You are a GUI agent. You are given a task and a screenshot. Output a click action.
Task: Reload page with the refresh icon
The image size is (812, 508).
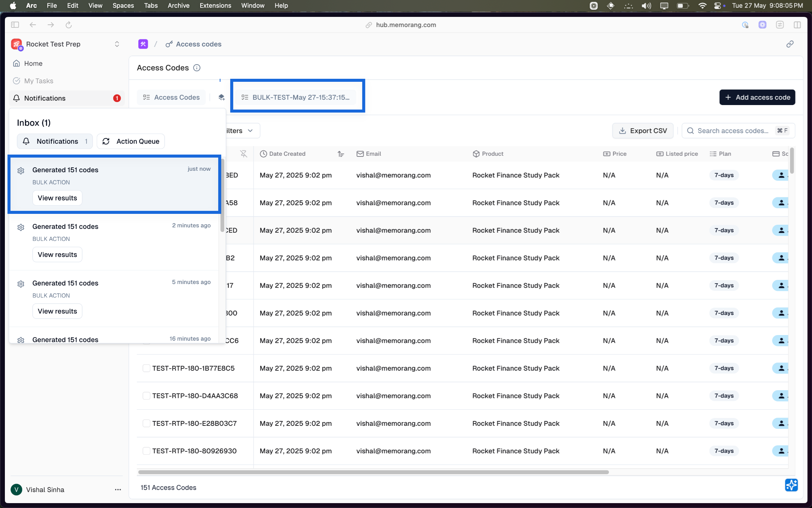click(x=69, y=25)
